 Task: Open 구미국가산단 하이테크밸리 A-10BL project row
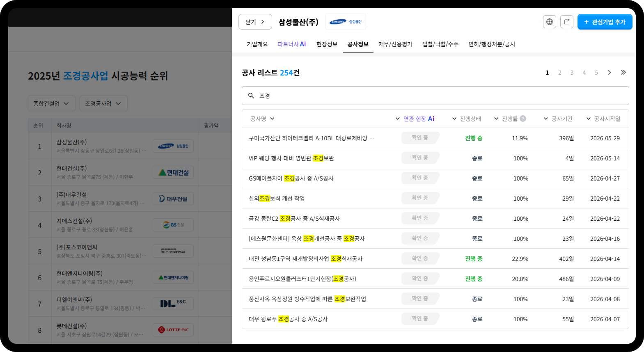point(435,138)
